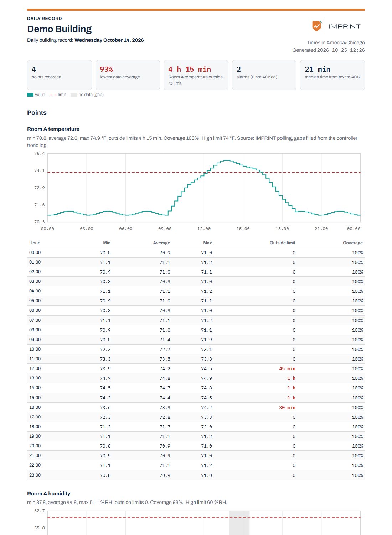Click the '62.7' humidity chart axis label
The height and width of the screenshot is (535, 392).
[x=39, y=511]
